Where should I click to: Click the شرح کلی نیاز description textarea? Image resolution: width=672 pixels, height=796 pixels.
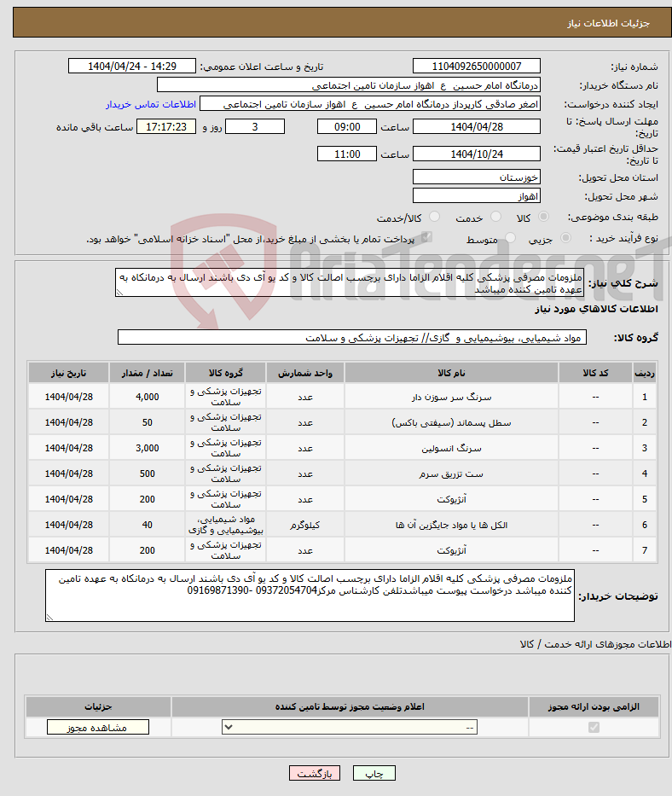349,282
